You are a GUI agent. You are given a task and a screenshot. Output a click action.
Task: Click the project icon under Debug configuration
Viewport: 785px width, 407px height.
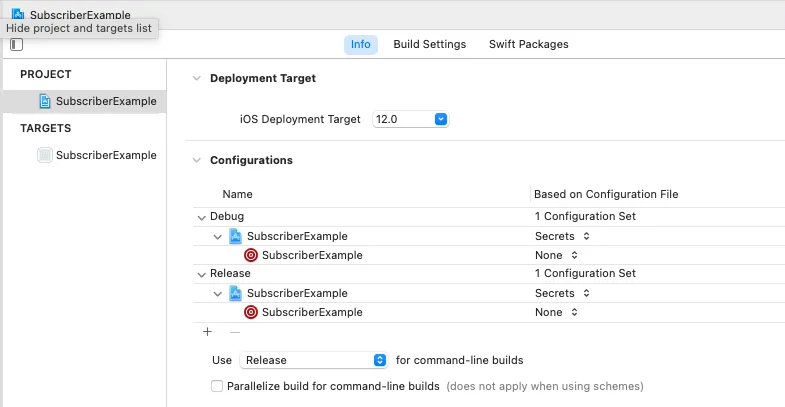tap(236, 236)
